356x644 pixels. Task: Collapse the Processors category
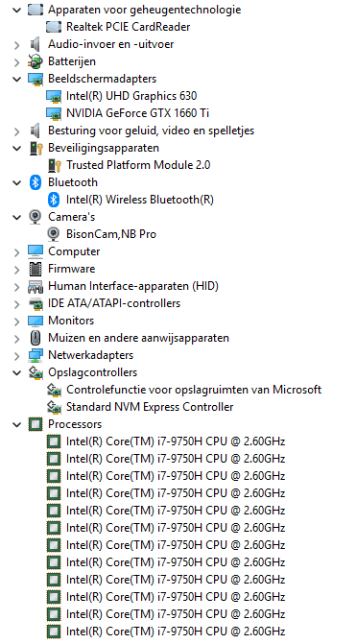tap(17, 424)
